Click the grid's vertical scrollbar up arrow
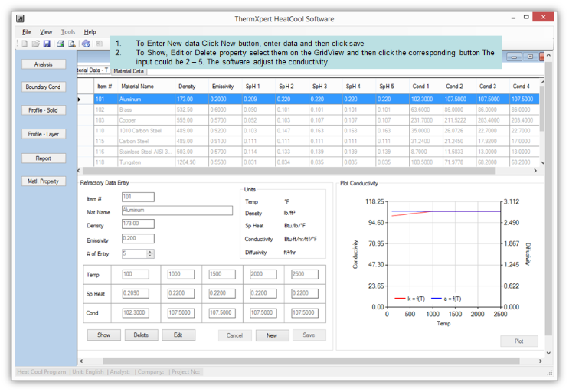Viewport: 569px width, 392px height. pos(542,83)
